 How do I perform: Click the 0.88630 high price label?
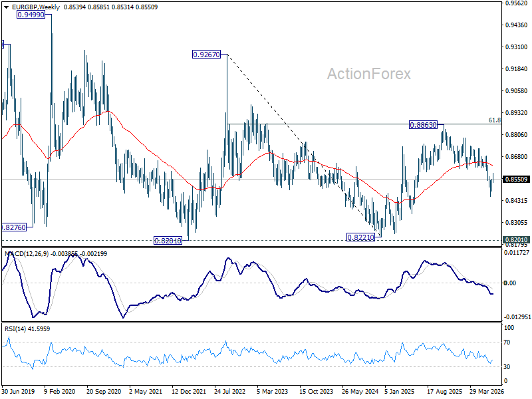coord(423,125)
